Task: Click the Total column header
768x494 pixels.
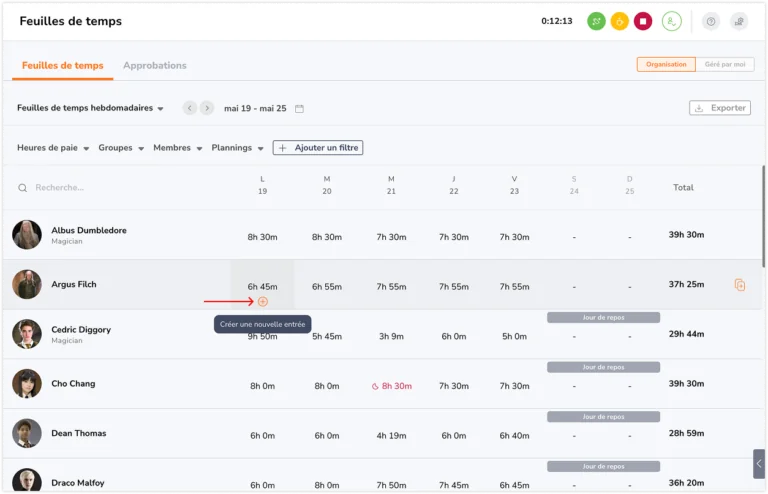Action: 683,187
